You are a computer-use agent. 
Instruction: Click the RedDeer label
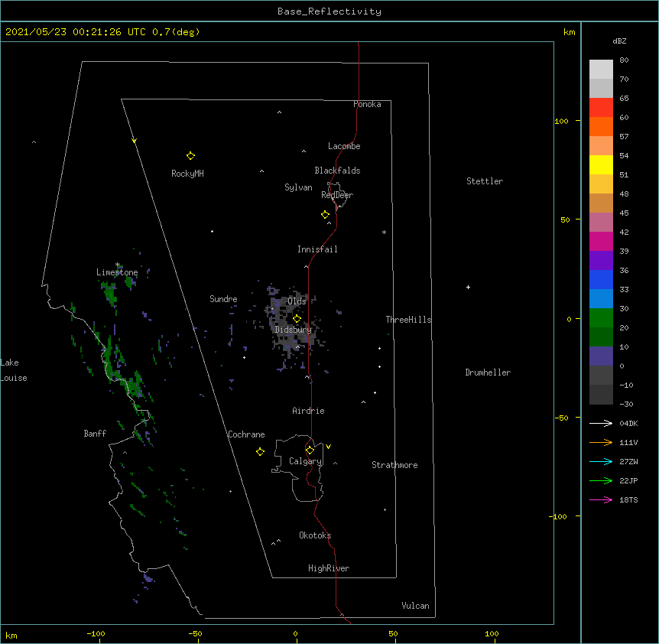tap(337, 195)
